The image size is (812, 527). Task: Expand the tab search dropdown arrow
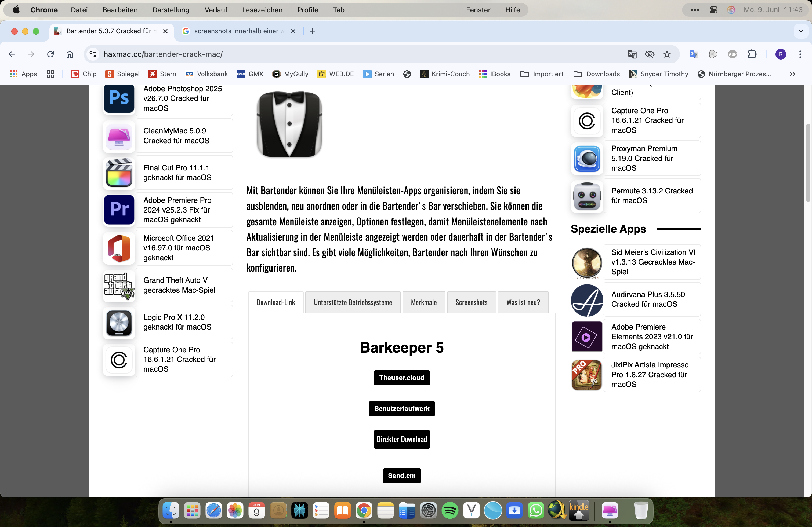(x=801, y=31)
